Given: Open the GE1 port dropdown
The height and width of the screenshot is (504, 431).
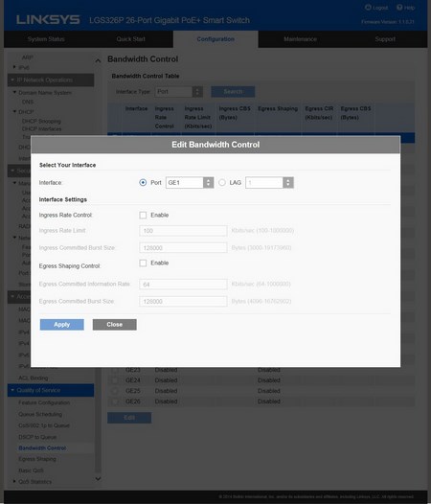Looking at the screenshot, I should point(190,183).
